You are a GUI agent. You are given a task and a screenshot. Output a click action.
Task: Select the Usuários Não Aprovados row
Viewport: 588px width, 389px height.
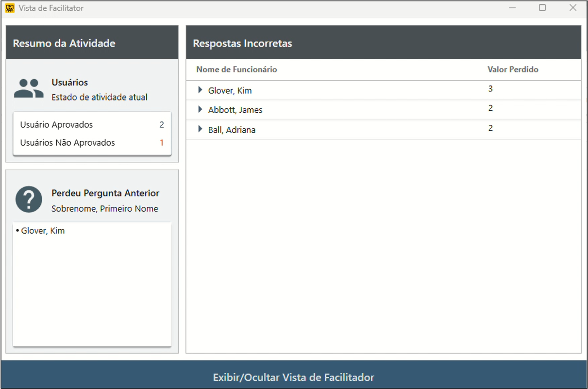point(92,143)
